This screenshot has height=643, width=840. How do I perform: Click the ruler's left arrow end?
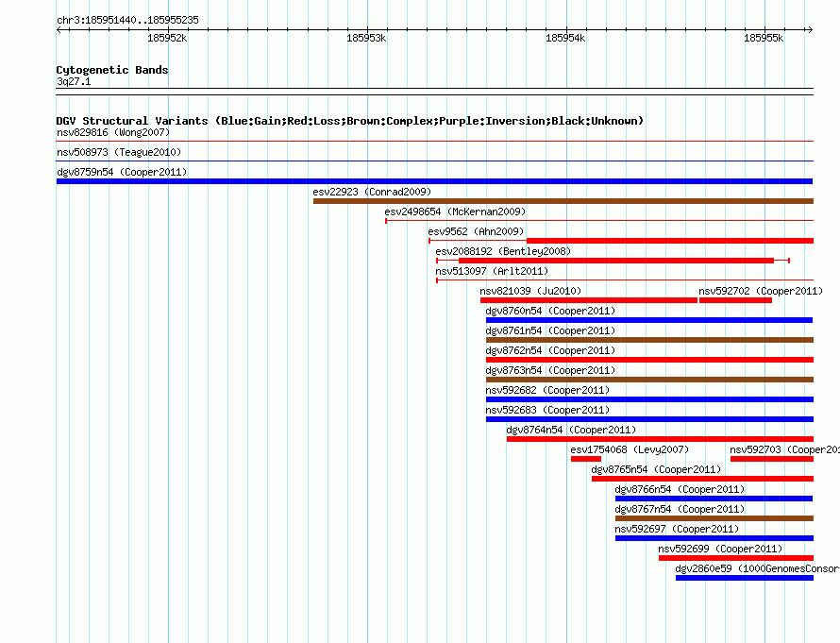[x=59, y=29]
